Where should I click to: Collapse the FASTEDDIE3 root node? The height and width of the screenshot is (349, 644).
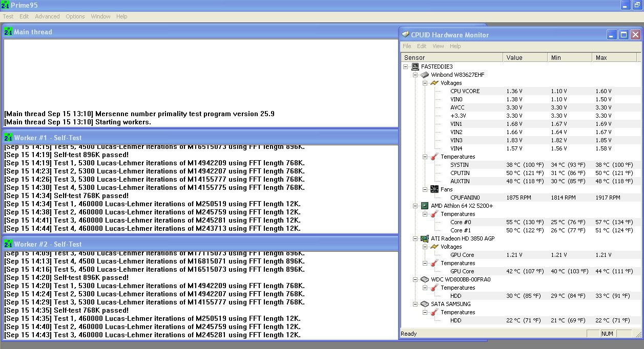(x=406, y=67)
